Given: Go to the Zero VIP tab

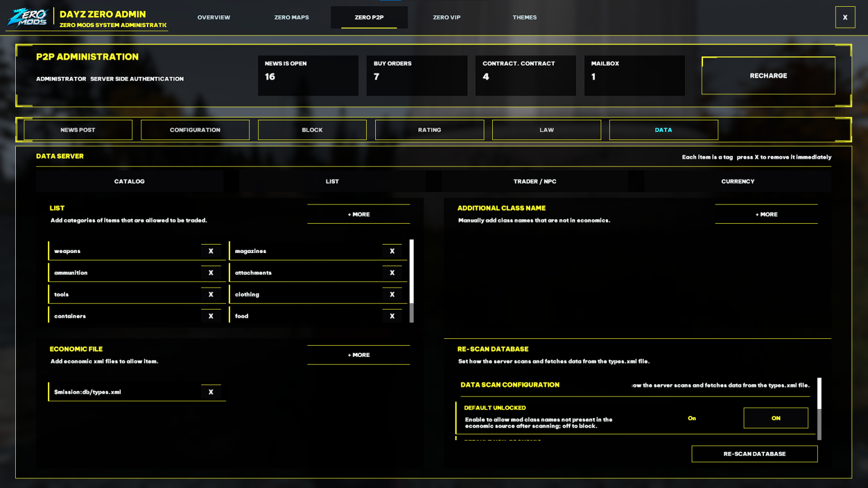Looking at the screenshot, I should tap(446, 18).
